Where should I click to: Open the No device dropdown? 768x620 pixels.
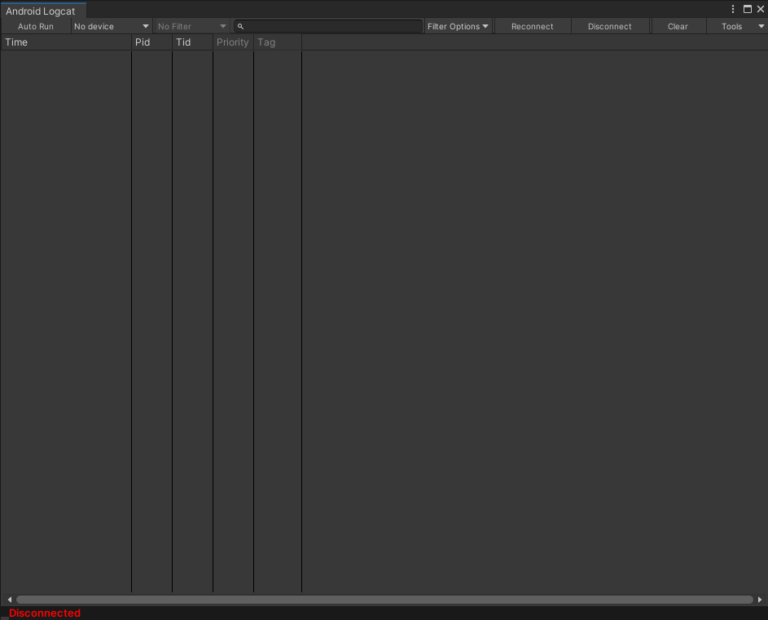111,26
